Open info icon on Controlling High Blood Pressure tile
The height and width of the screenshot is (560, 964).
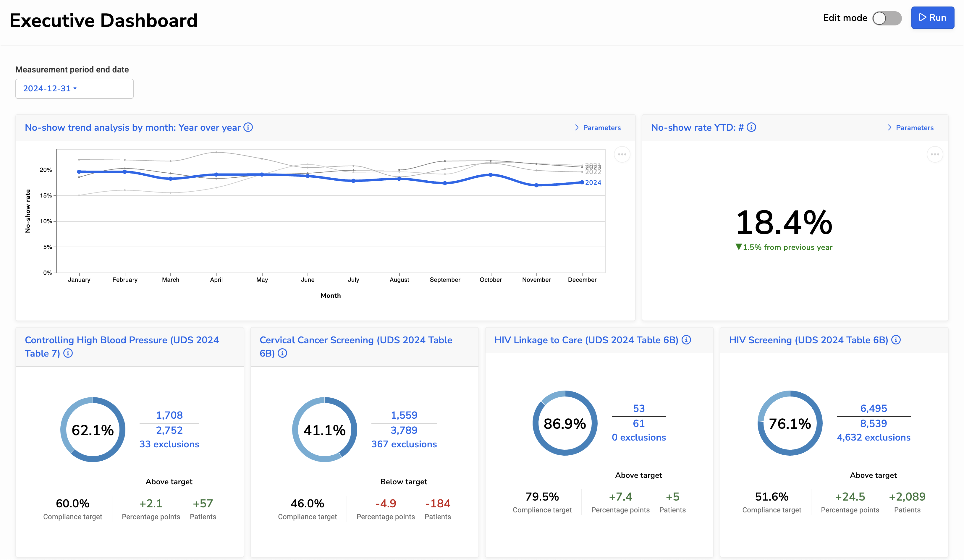[68, 353]
